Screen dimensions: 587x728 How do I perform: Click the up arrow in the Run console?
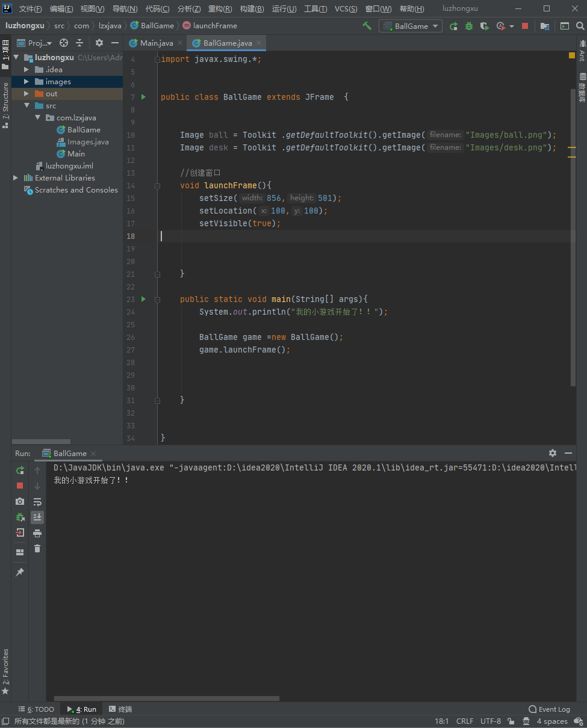(37, 470)
